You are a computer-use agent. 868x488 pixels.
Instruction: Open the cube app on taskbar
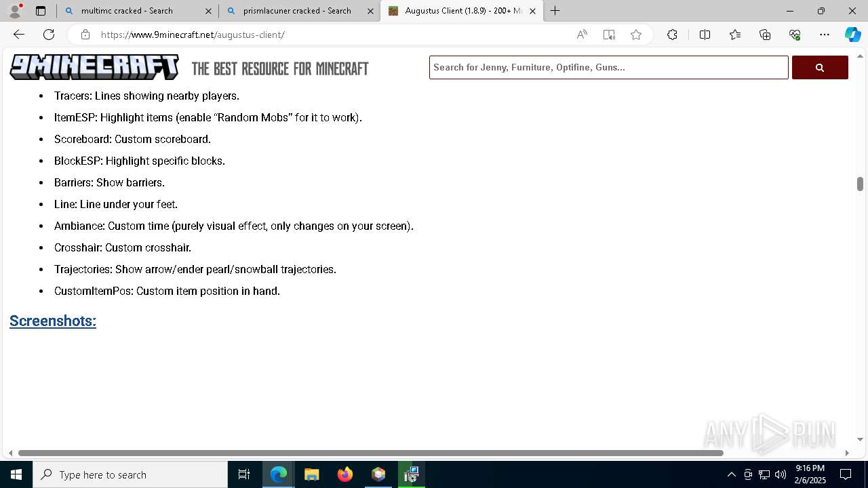[378, 474]
